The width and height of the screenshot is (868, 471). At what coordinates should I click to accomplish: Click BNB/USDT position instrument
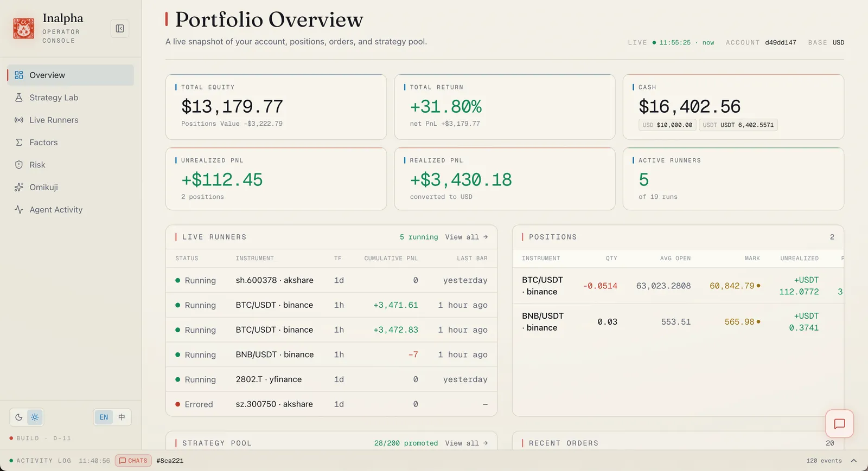(542, 322)
